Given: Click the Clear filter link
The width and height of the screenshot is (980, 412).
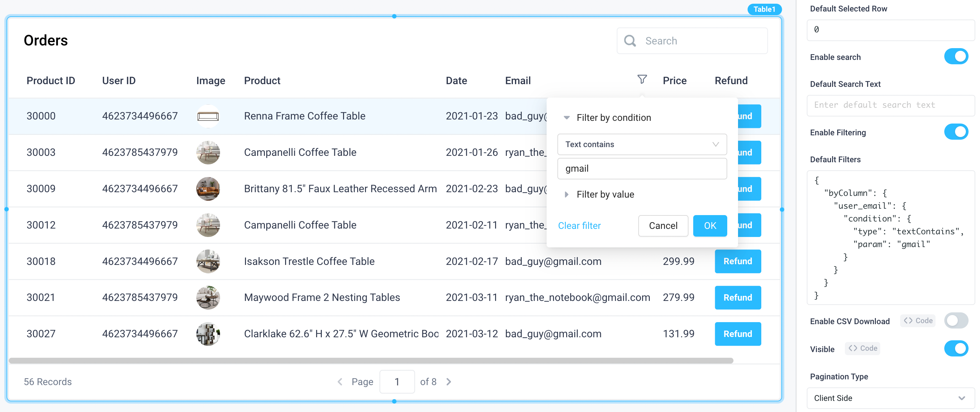Looking at the screenshot, I should coord(579,226).
